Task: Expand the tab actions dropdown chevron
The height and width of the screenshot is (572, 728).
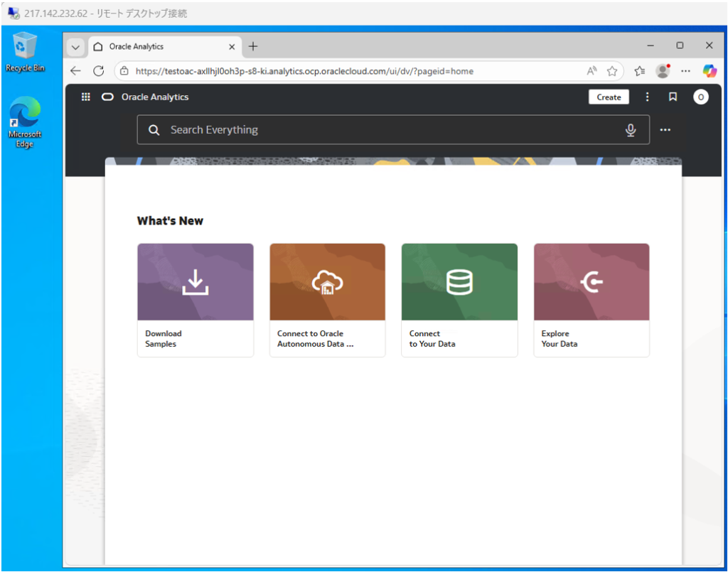Action: pyautogui.click(x=75, y=47)
